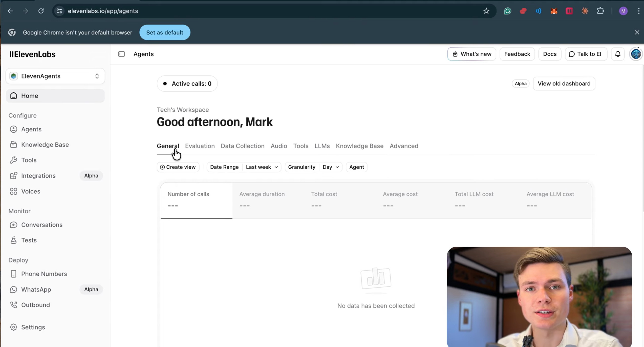
Task: Open the Voices section
Action: point(31,191)
